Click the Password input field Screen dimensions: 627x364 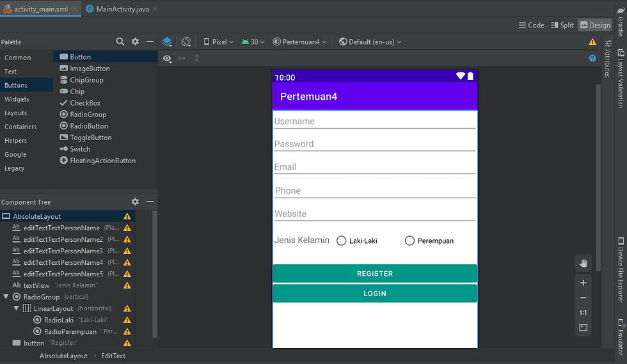pos(375,144)
